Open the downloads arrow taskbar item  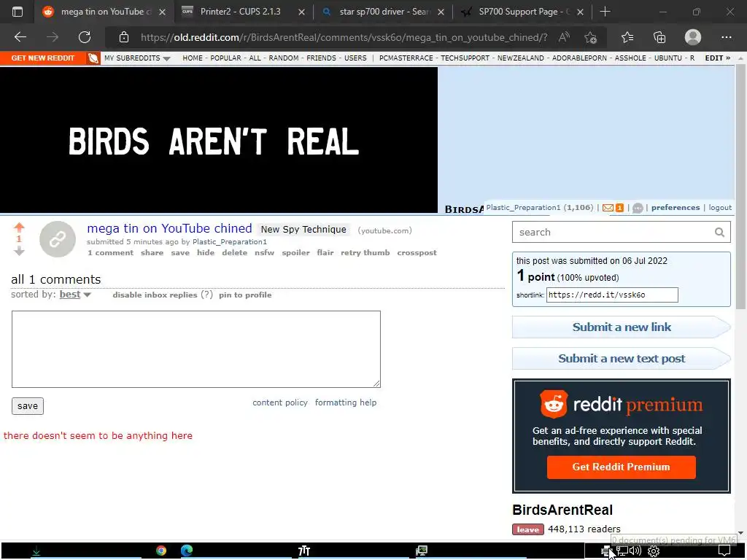pyautogui.click(x=36, y=551)
